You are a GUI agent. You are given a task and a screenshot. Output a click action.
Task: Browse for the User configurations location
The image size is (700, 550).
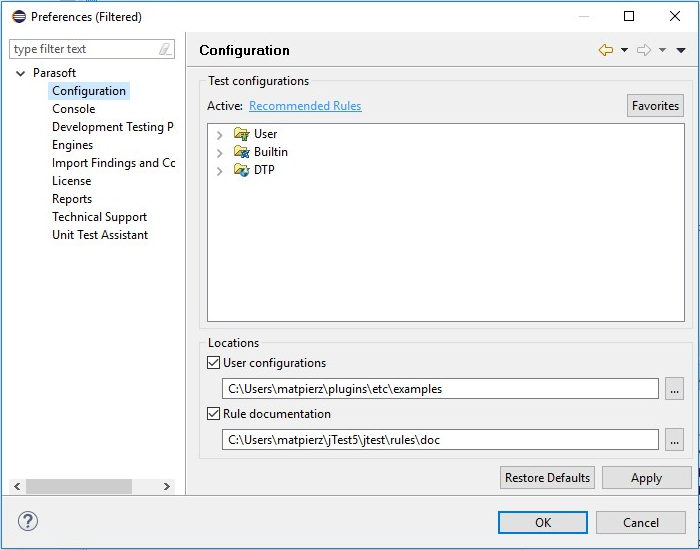(674, 389)
